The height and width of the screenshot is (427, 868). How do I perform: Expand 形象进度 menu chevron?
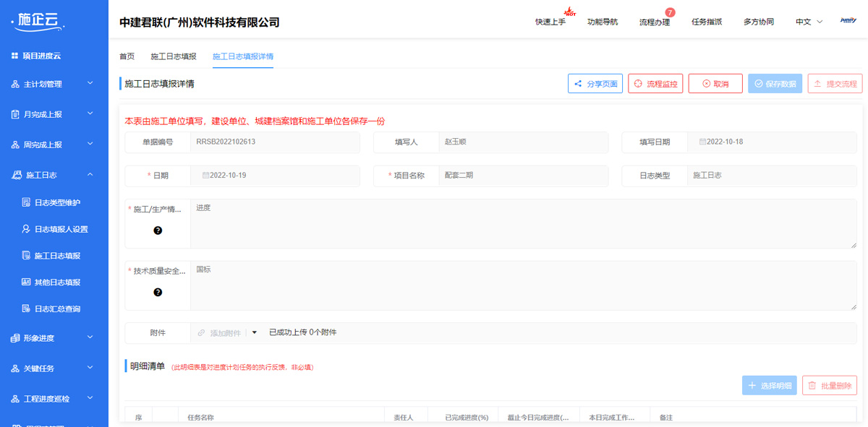pos(90,337)
